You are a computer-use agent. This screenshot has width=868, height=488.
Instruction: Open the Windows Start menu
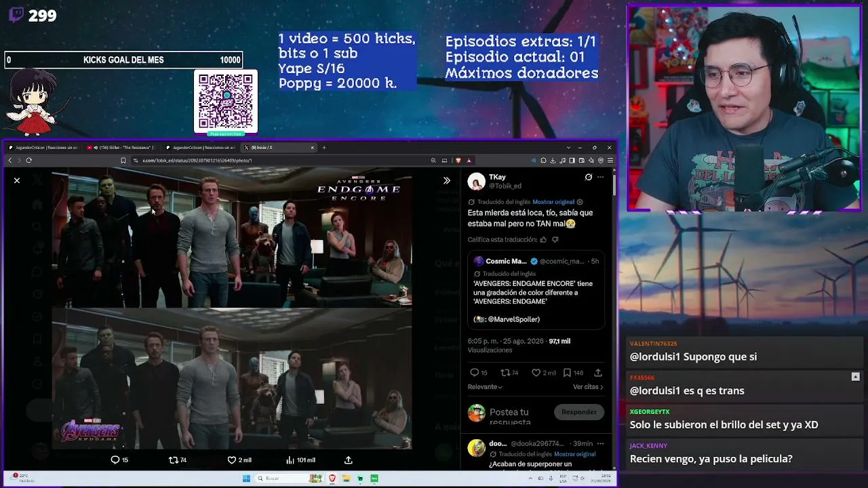click(x=246, y=479)
